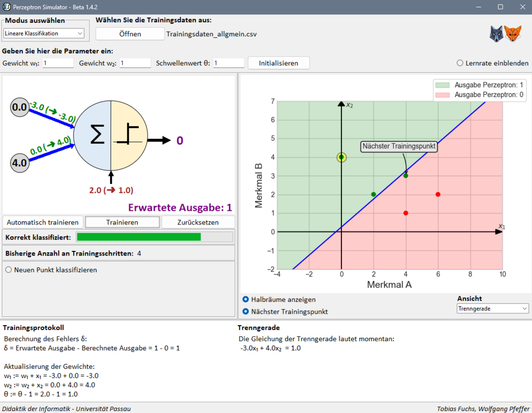Click the Perzeptron Simulator app icon in title bar

6,7
